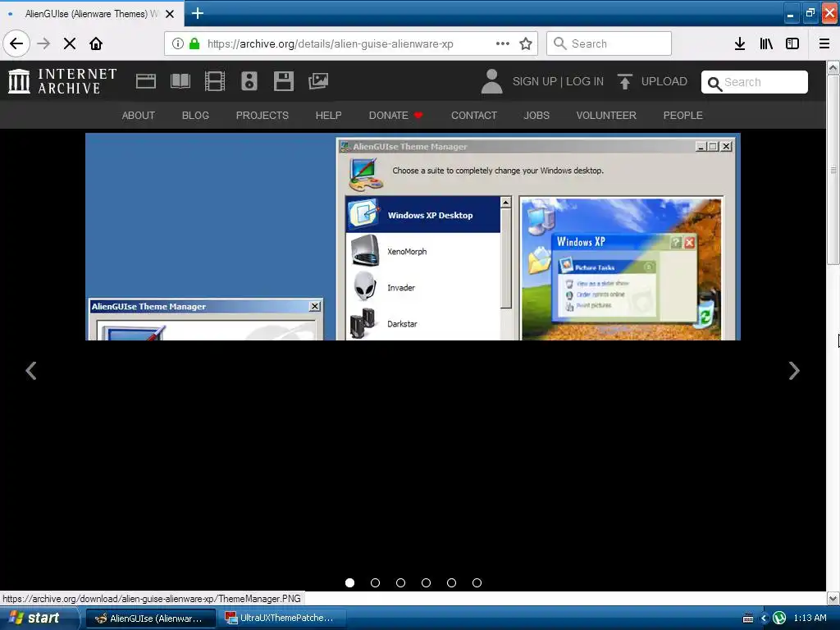Switch to UltraUXThemePatcher taskbar button

coord(281,619)
